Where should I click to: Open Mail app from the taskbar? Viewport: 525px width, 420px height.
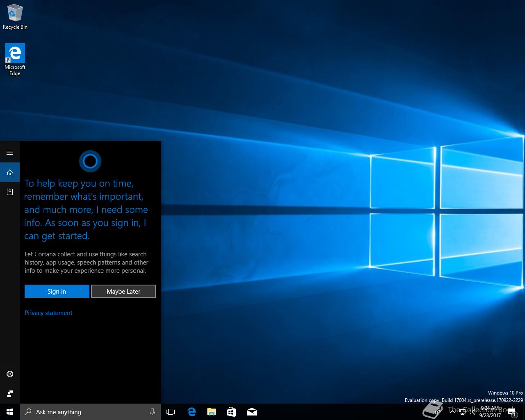coord(252,412)
